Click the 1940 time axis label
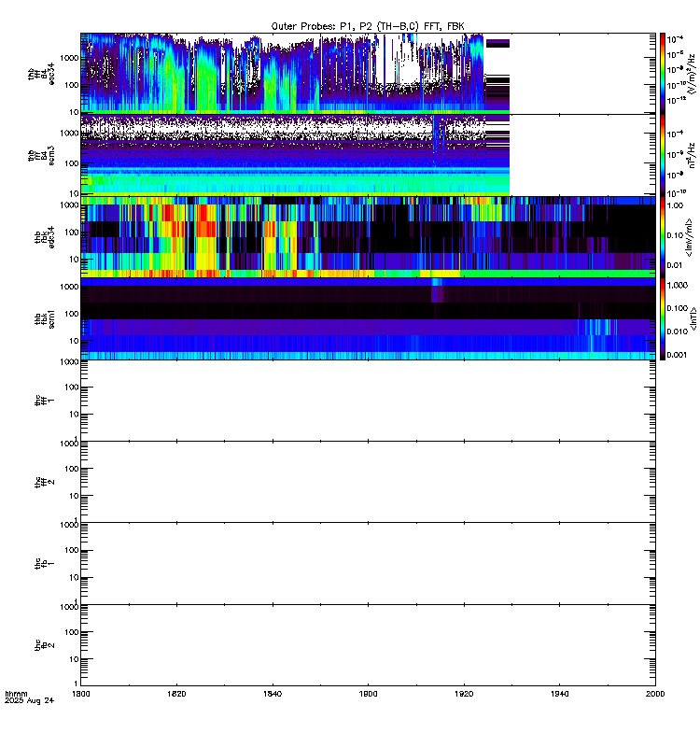The width and height of the screenshot is (700, 747). tap(559, 694)
